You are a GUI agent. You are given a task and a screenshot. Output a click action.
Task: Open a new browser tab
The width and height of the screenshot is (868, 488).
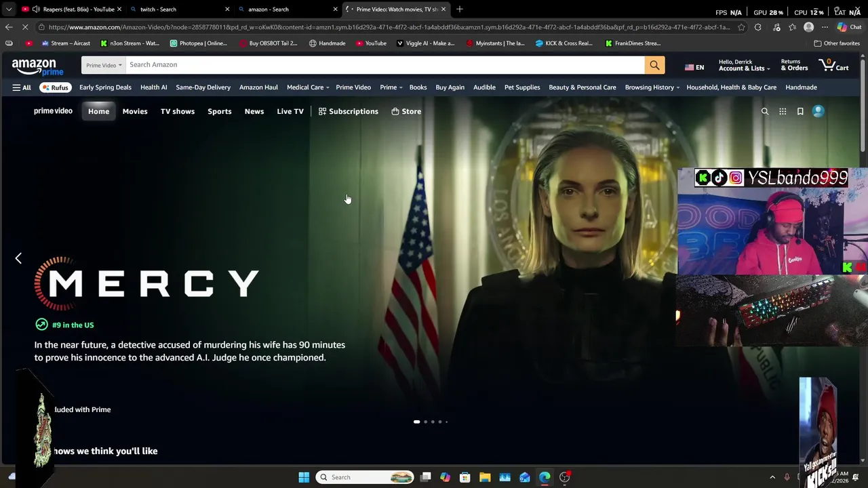[460, 9]
